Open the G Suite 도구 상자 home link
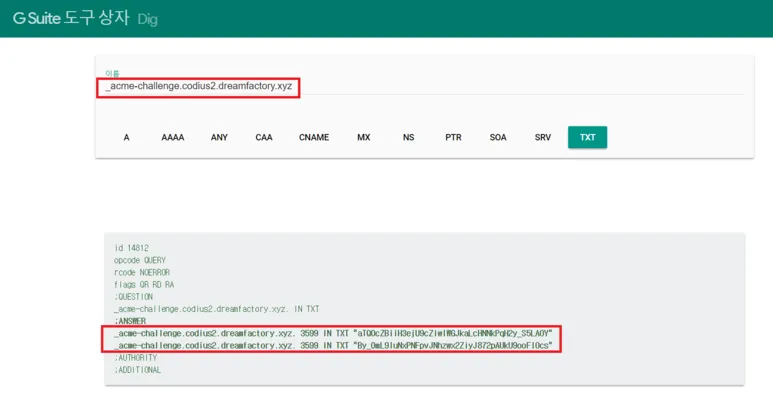773x406 pixels. click(x=71, y=18)
